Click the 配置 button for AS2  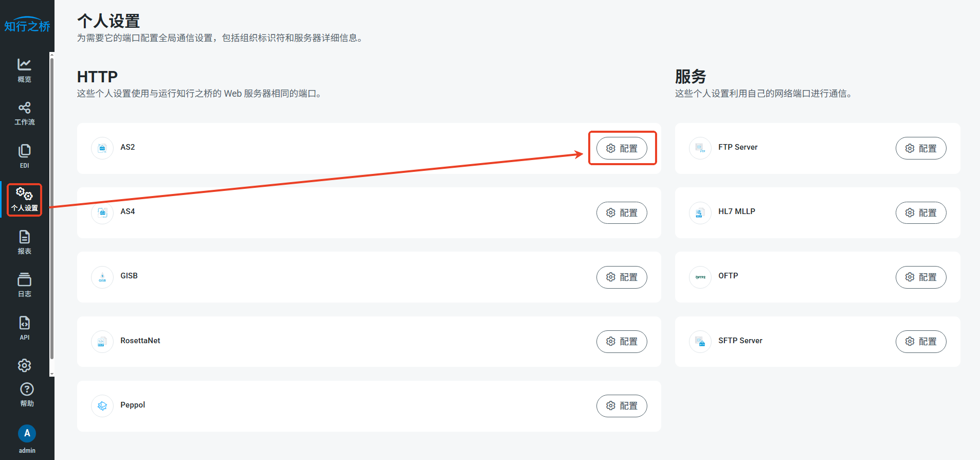(x=622, y=148)
